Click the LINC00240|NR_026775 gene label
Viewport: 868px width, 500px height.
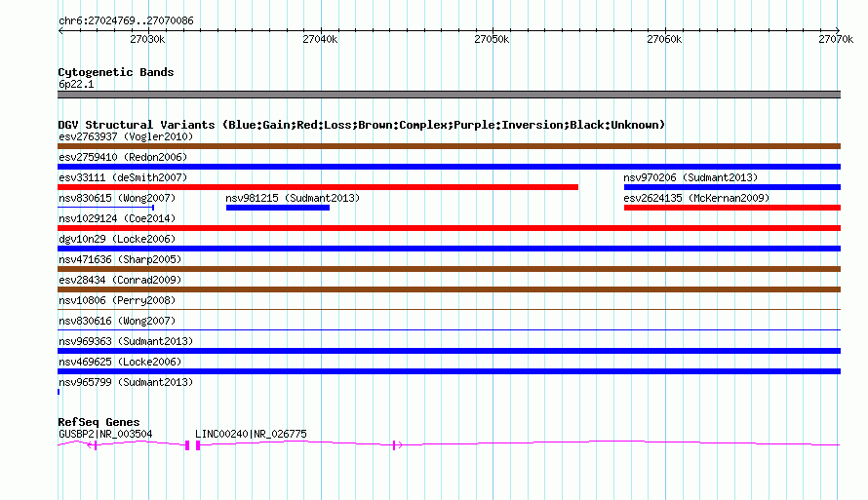click(251, 434)
